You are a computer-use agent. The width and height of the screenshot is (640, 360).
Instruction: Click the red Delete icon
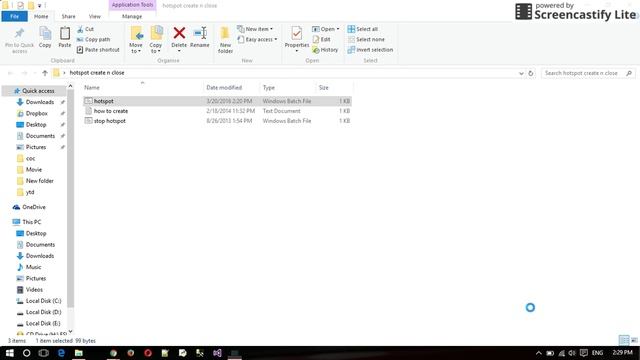179,33
